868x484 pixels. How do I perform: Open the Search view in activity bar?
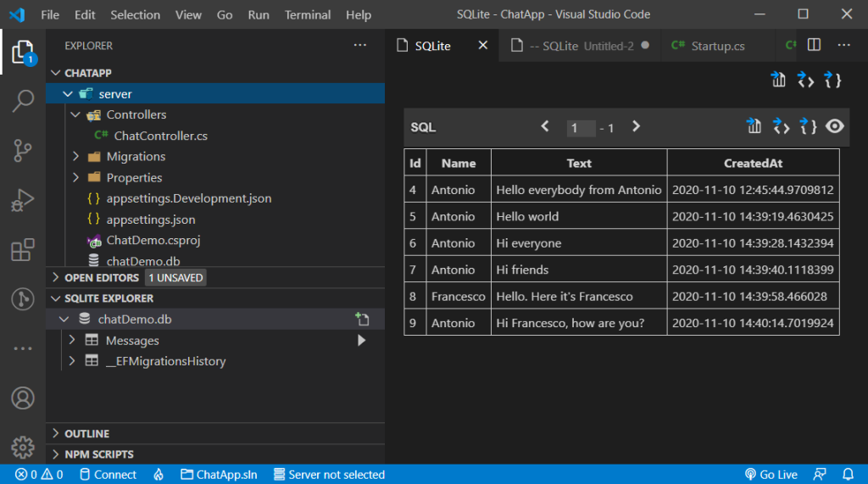click(x=23, y=102)
